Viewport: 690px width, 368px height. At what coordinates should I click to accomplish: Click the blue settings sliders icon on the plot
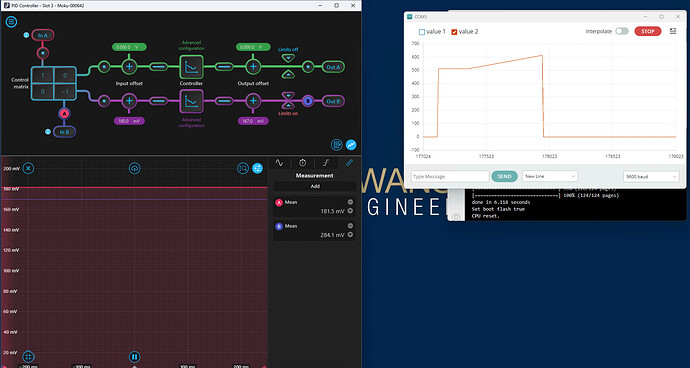pyautogui.click(x=257, y=168)
